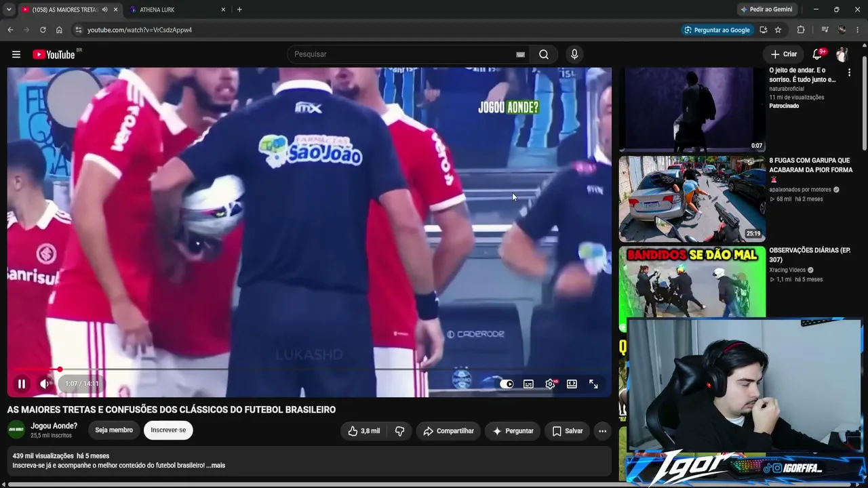
Task: Bookmark this page with the star
Action: pos(778,30)
